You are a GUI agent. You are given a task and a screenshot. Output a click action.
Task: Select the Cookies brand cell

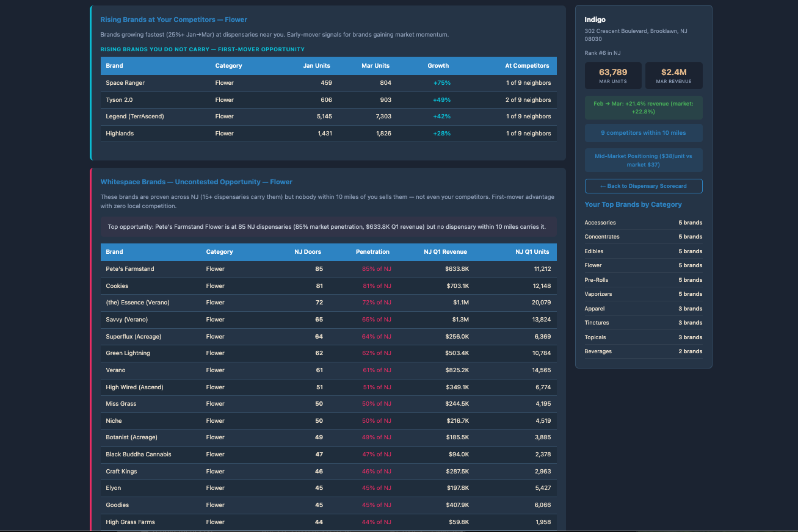[117, 286]
